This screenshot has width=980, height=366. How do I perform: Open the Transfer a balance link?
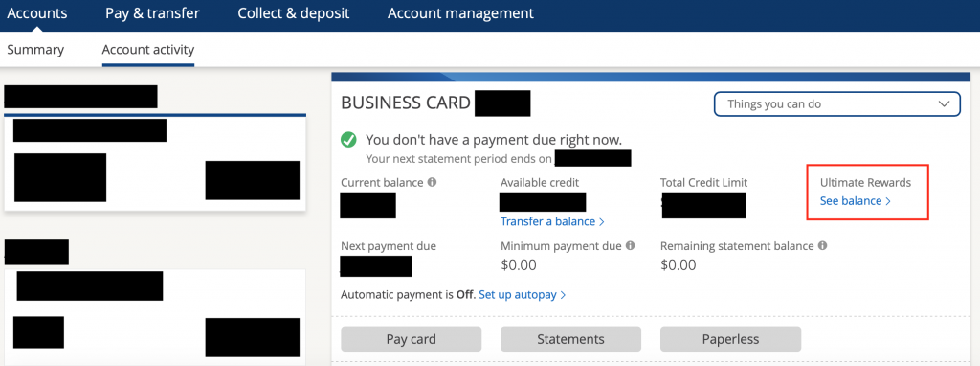point(552,221)
